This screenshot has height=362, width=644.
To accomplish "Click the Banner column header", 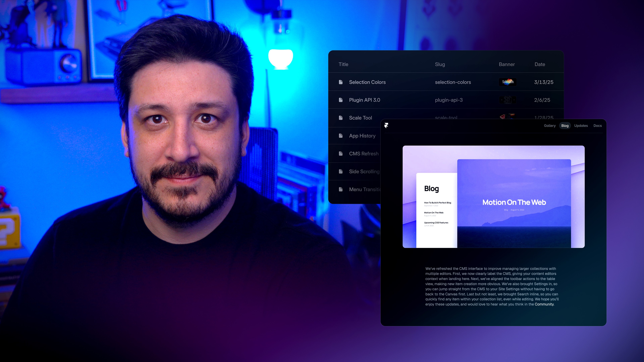I will pyautogui.click(x=507, y=64).
